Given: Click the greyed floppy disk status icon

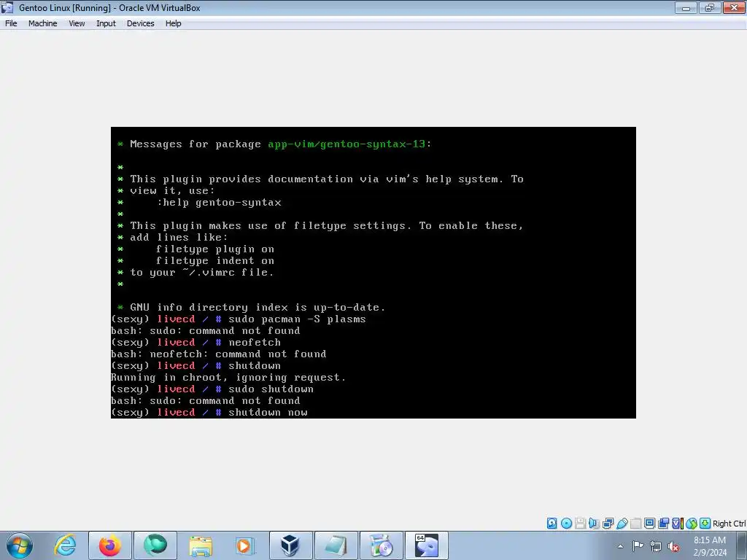Looking at the screenshot, I should pos(580,524).
